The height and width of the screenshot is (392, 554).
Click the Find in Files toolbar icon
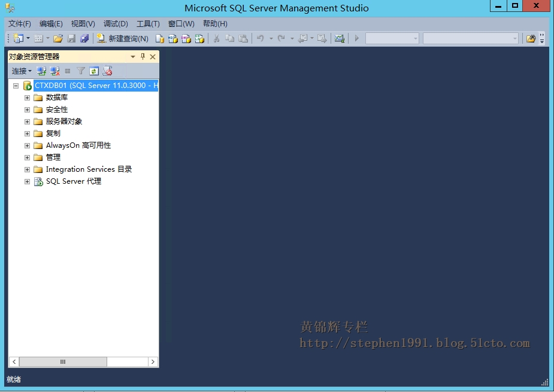[531, 38]
